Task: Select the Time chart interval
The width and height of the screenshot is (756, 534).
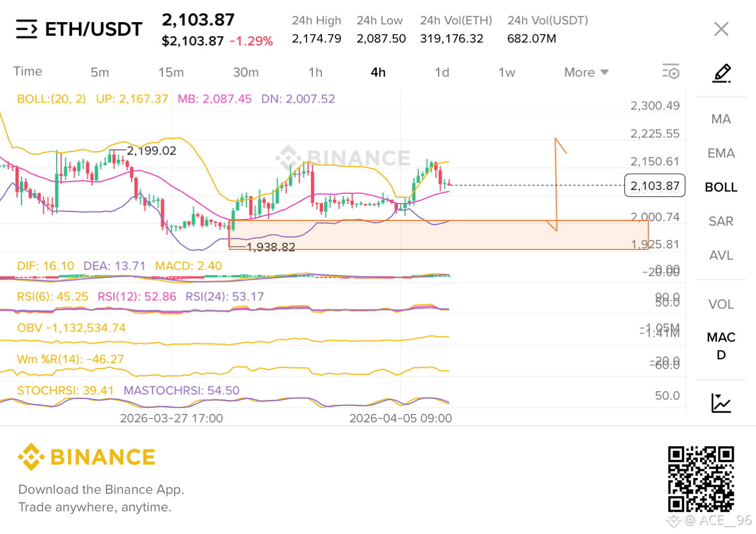Action: (x=28, y=71)
